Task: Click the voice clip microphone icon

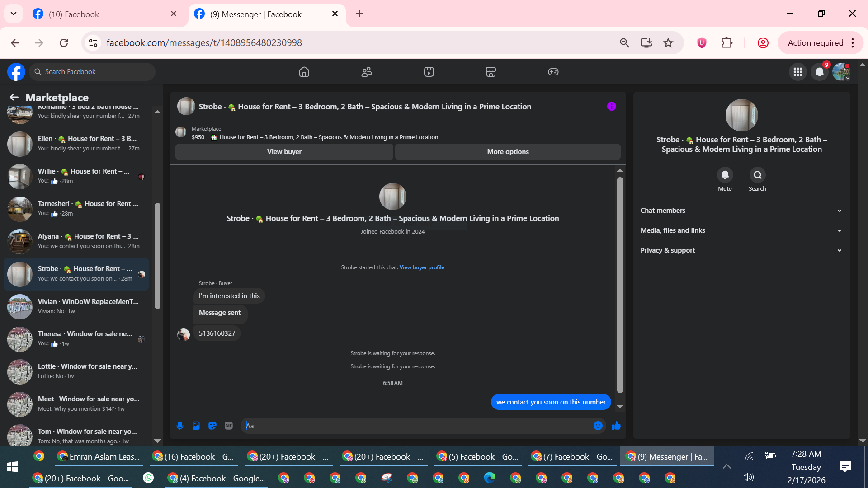Action: (180, 426)
